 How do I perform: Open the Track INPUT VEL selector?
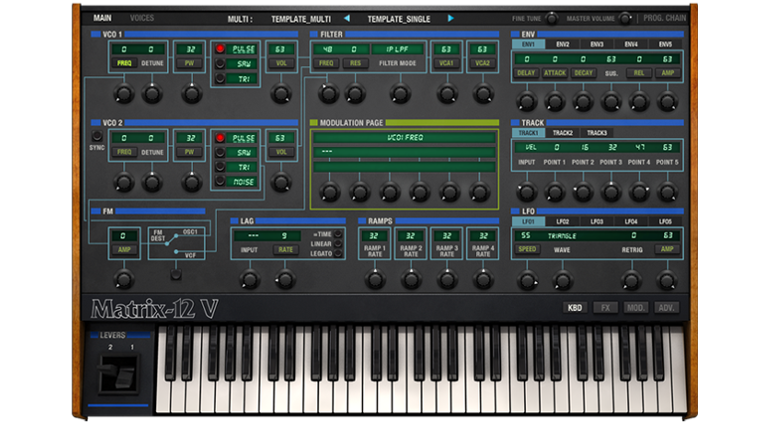pyautogui.click(x=531, y=147)
